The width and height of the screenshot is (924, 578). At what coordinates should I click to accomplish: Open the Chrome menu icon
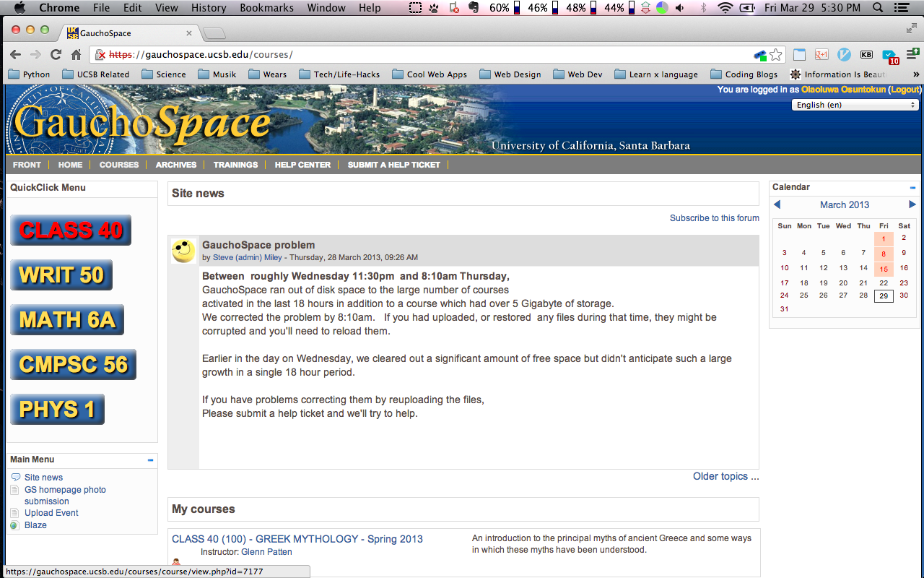point(912,54)
